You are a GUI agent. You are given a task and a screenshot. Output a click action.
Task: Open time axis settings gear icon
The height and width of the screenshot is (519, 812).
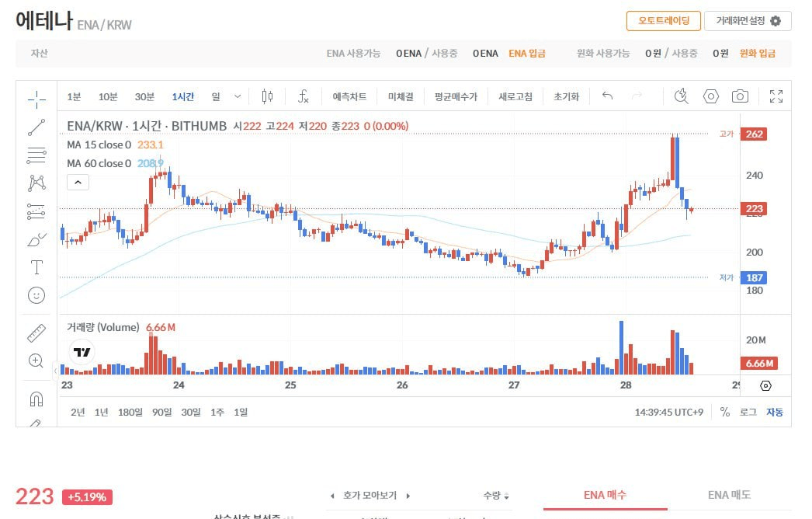765,385
